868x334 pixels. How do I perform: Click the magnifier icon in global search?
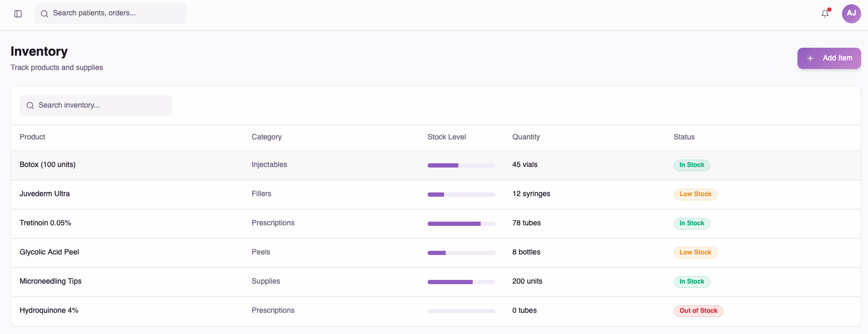pyautogui.click(x=45, y=14)
